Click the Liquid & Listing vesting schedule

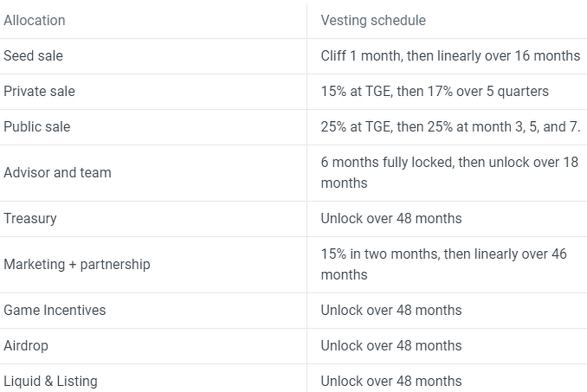(x=391, y=381)
